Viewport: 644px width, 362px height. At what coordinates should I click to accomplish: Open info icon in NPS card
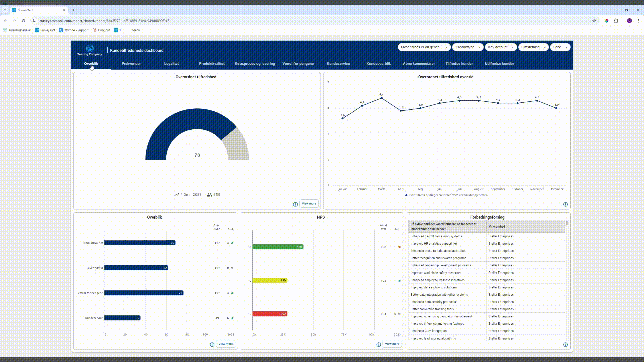(379, 345)
